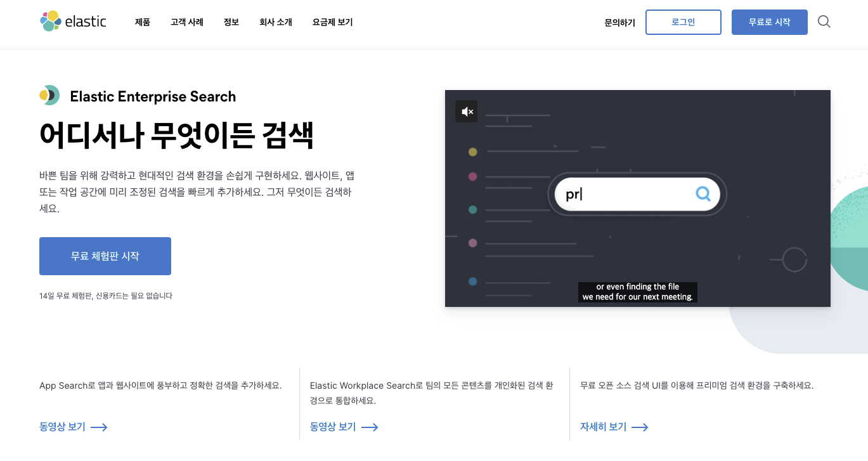
Task: Open the search magnifier icon in header
Action: (x=824, y=22)
